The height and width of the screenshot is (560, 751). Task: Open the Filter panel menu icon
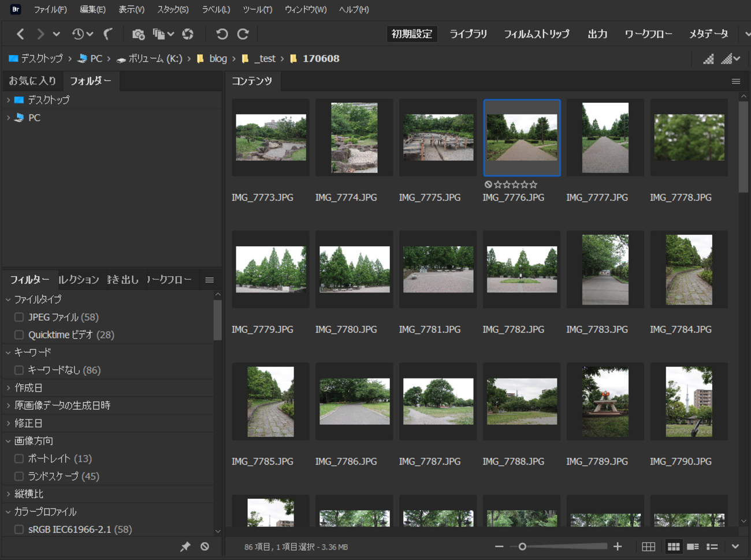click(210, 280)
